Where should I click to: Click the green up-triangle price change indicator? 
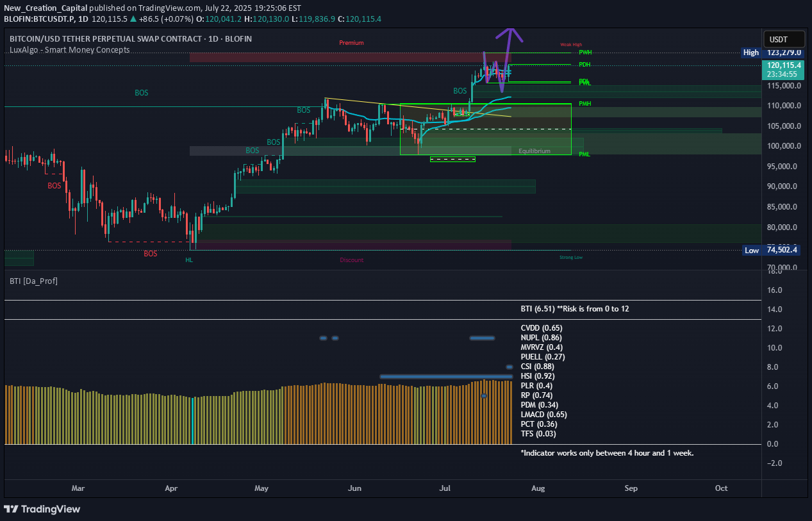pos(133,19)
